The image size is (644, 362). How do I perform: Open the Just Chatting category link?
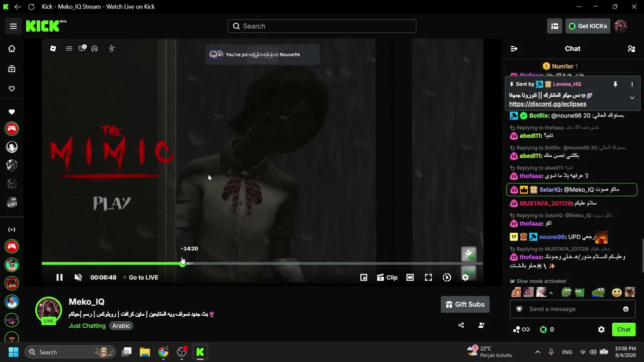pos(87,326)
